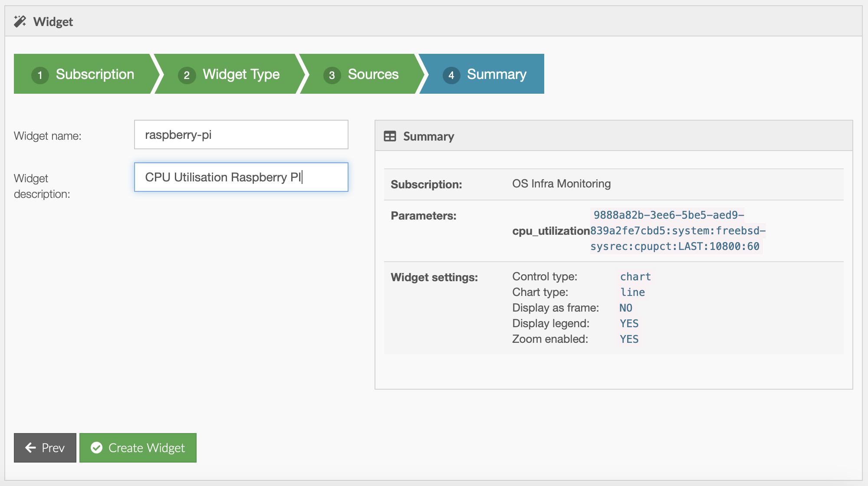Click the Parameters label

[x=424, y=216]
